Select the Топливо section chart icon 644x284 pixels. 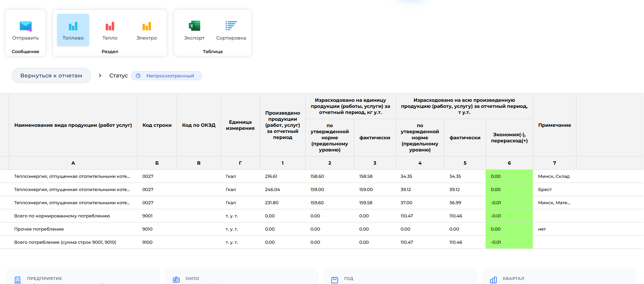coord(73,26)
